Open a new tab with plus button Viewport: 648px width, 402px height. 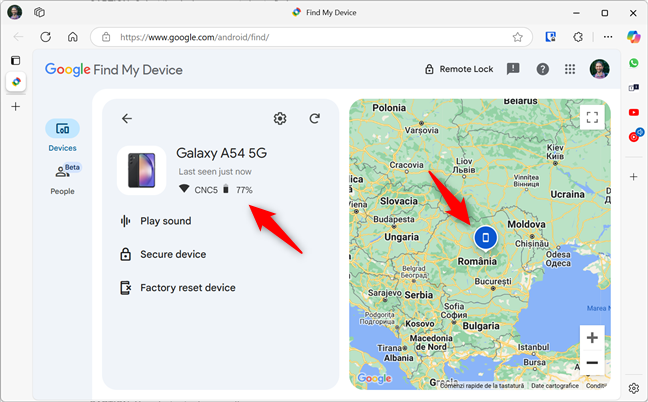coord(16,107)
